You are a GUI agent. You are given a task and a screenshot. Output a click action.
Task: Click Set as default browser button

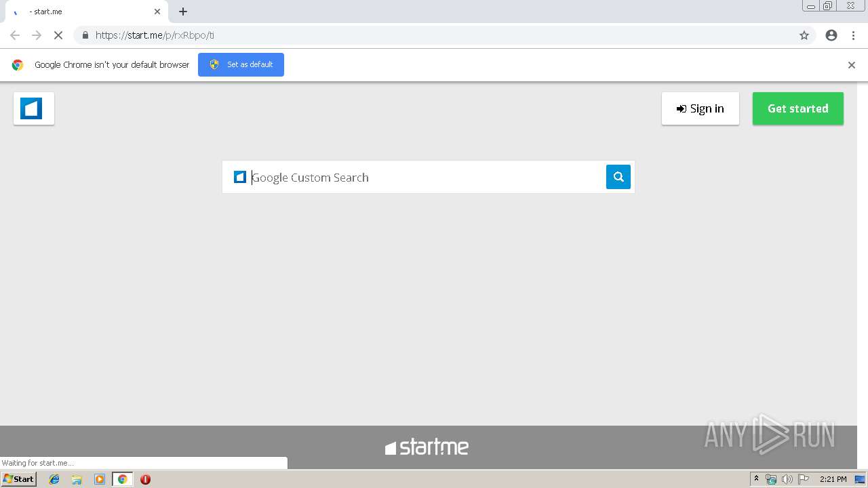click(x=241, y=64)
